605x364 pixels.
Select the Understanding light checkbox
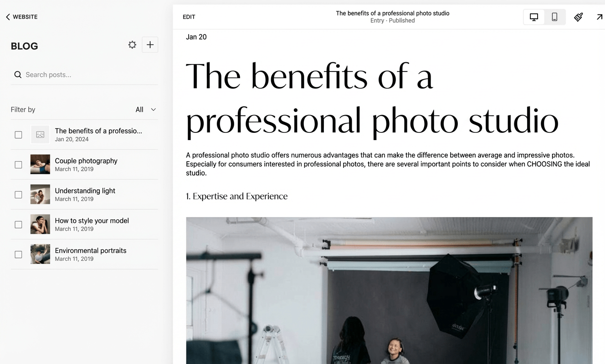(x=18, y=195)
